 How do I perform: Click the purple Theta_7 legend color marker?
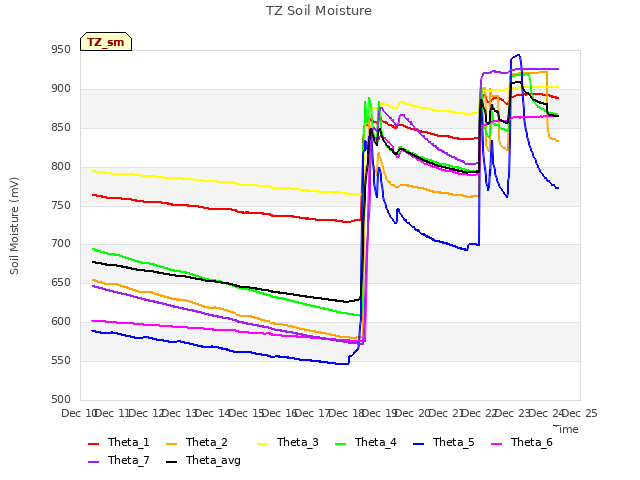(93, 462)
